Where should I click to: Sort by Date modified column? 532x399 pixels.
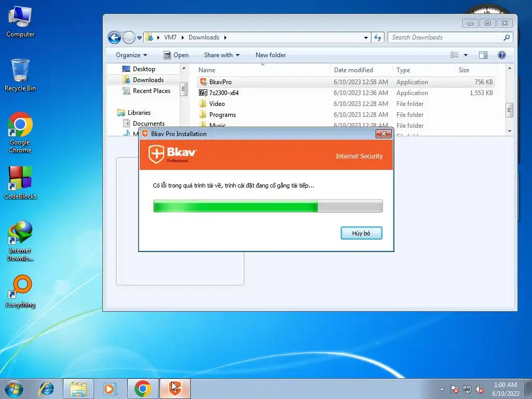362,70
